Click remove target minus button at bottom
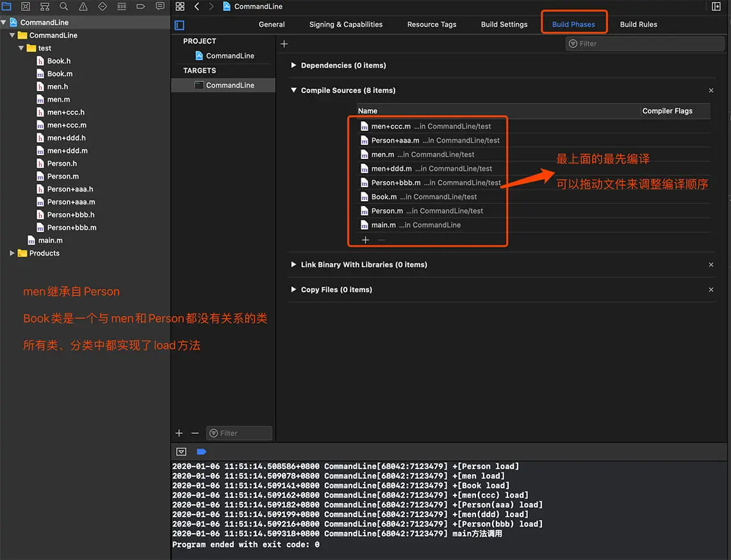This screenshot has height=560, width=731. [195, 433]
